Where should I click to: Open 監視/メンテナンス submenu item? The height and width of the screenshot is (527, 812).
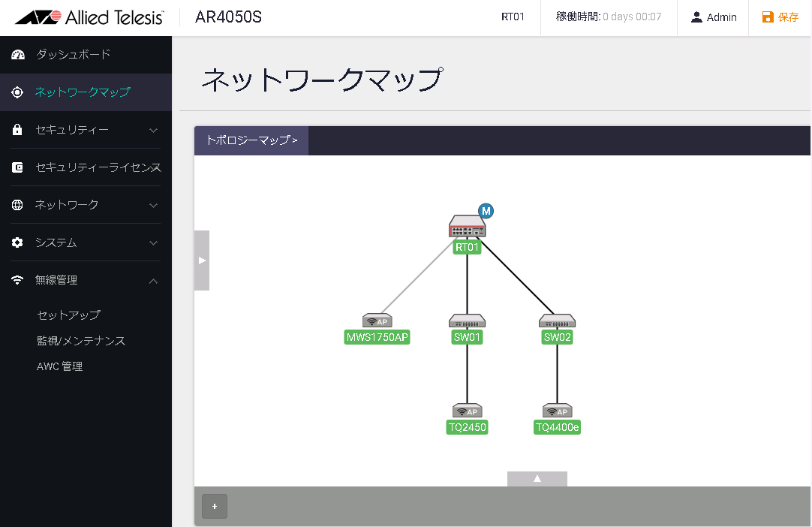pyautogui.click(x=81, y=341)
